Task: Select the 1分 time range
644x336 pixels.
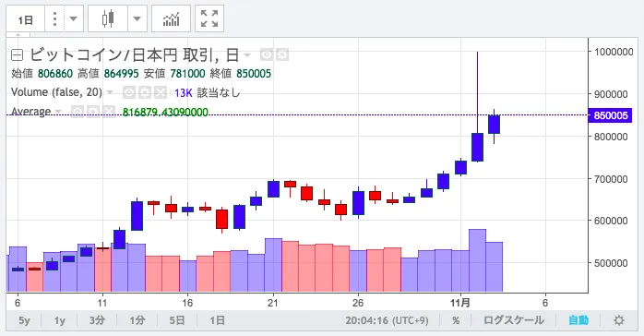Action: coord(137,320)
